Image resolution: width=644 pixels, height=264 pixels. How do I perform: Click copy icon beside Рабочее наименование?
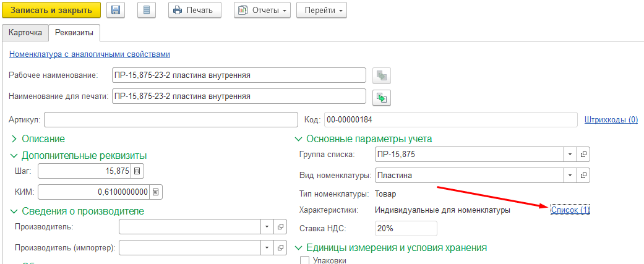[x=382, y=75]
